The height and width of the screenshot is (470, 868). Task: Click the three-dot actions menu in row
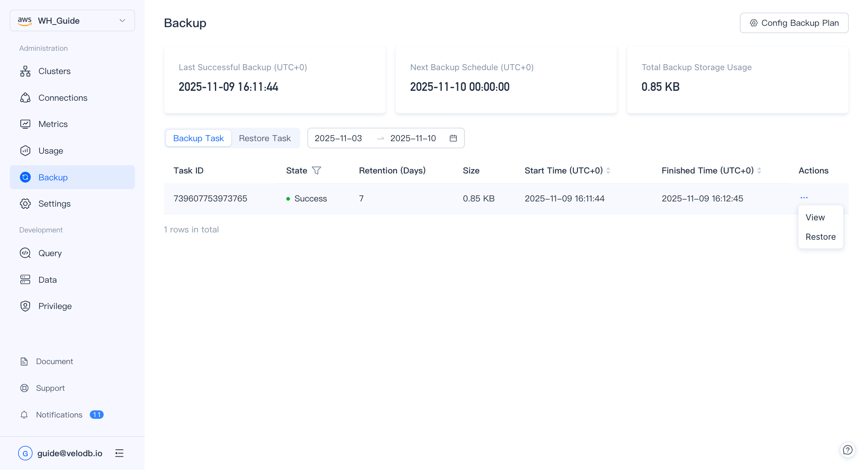click(x=804, y=198)
